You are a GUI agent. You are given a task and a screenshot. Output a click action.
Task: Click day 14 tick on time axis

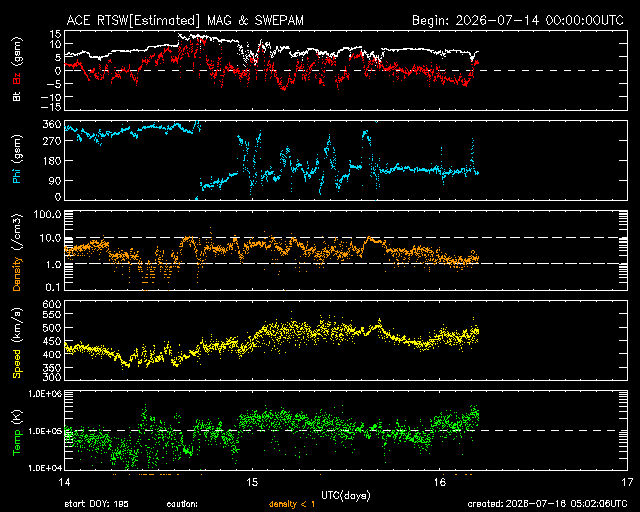64,482
